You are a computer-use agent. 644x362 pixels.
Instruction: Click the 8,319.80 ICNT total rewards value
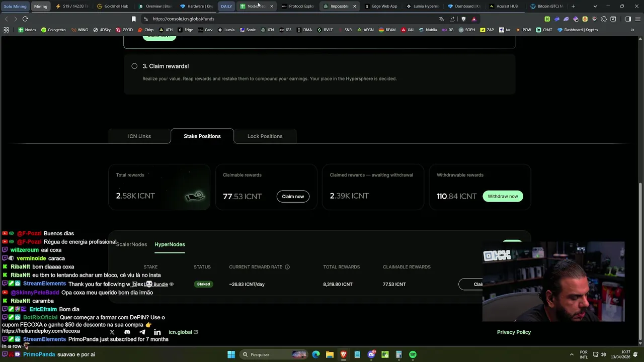coord(338,284)
